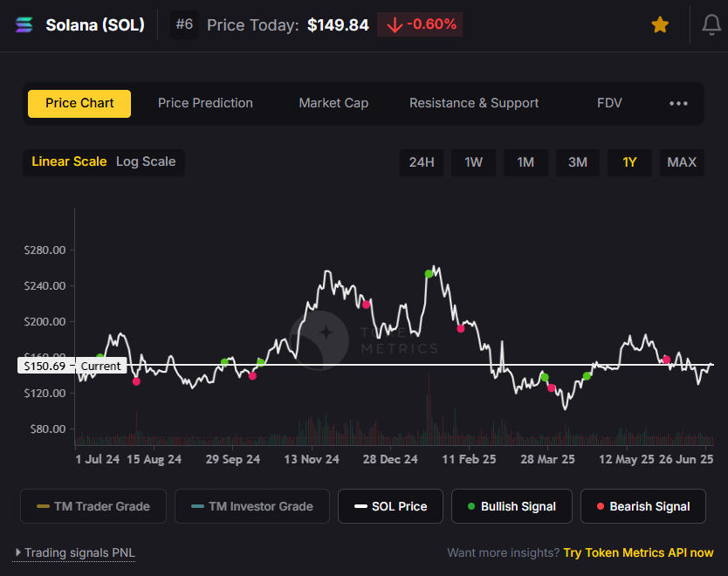Click the 13 Nov 24 axis label
Viewport: 728px width, 576px height.
[x=312, y=460]
